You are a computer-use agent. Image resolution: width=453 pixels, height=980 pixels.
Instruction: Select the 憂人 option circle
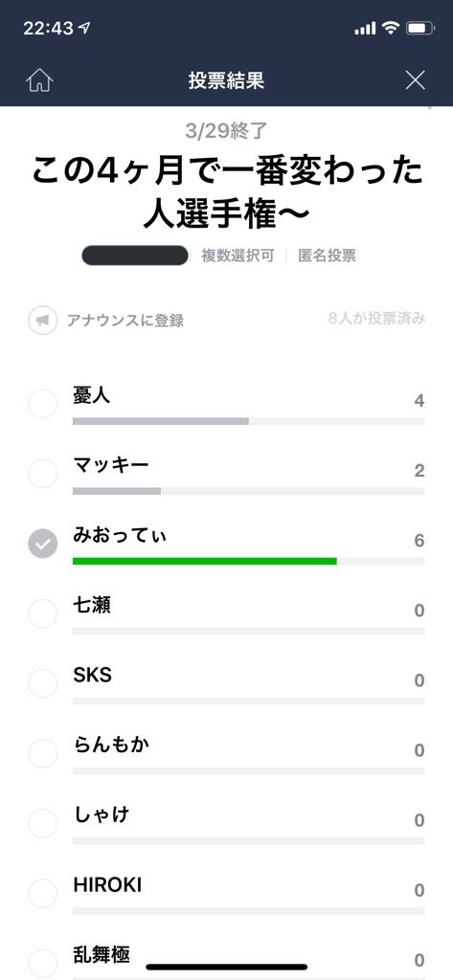(x=42, y=404)
